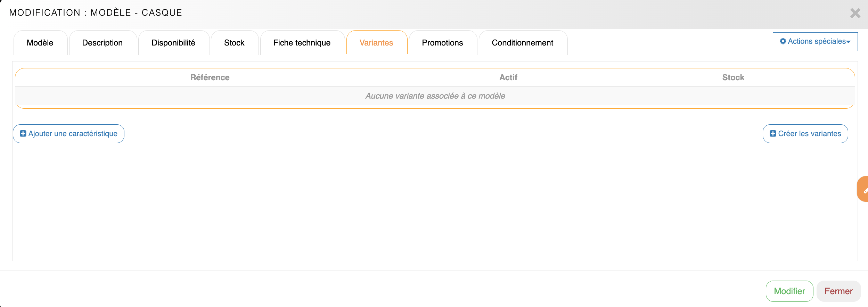Viewport: 868px width, 307px height.
Task: Click the Référence column header
Action: 210,77
